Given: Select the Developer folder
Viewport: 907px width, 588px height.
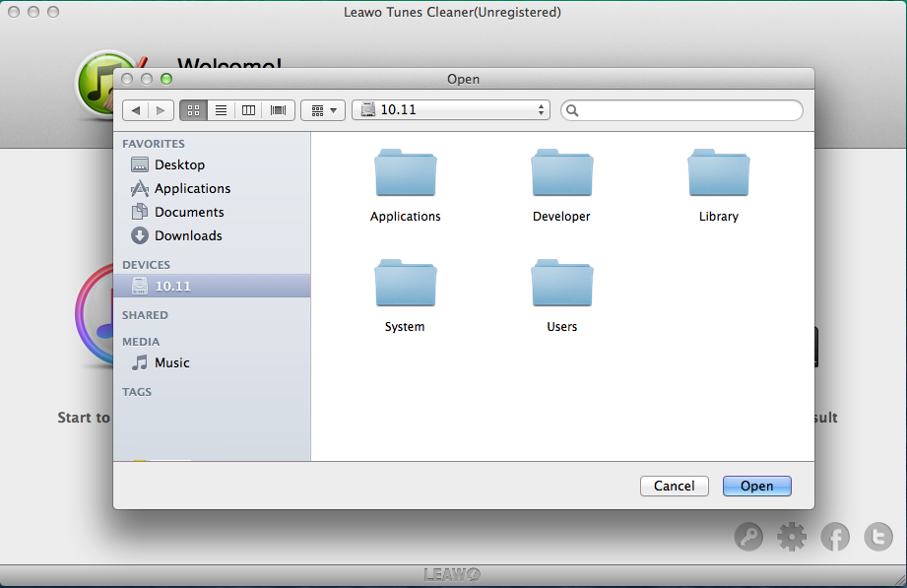Looking at the screenshot, I should click(561, 174).
